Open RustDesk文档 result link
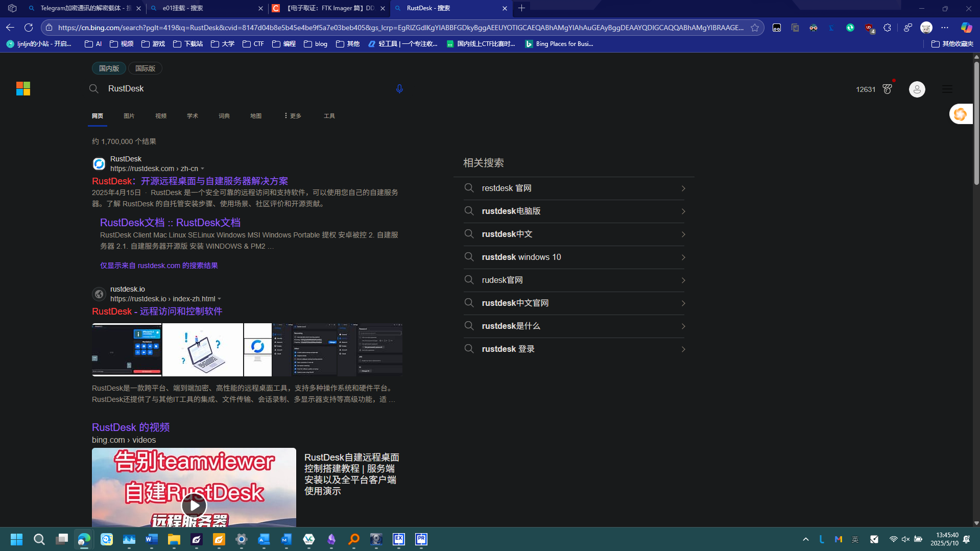Screen dimensions: 980x551 click(x=170, y=223)
